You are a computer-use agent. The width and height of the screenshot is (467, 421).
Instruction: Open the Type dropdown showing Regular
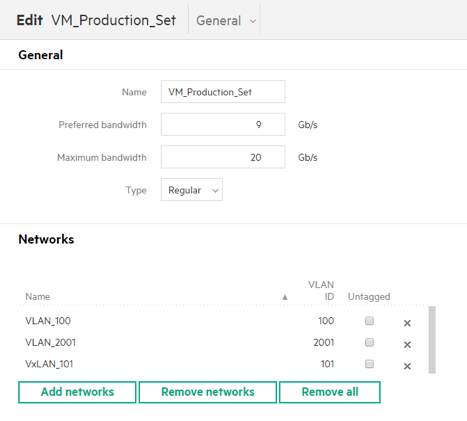point(192,190)
